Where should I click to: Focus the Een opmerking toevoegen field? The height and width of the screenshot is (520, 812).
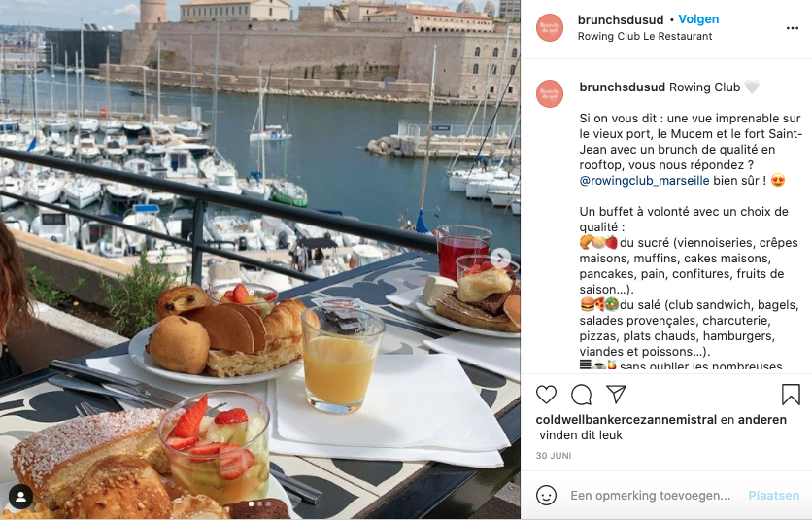(x=650, y=496)
